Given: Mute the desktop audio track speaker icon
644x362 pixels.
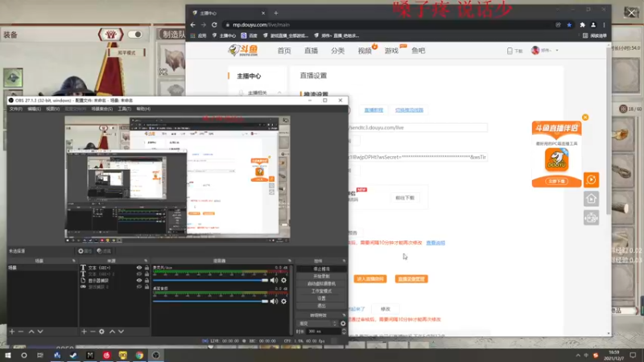Looking at the screenshot, I should pos(274,301).
